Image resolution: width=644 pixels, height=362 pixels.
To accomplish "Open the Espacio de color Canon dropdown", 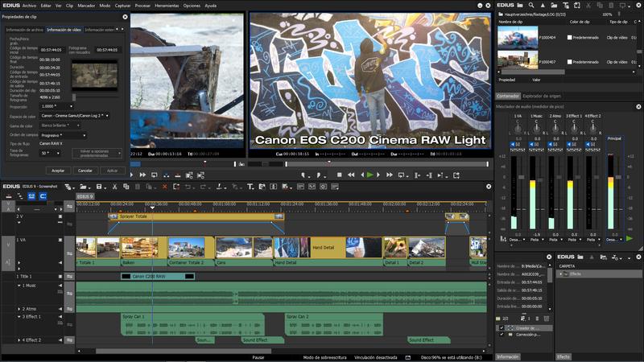I will tap(75, 116).
